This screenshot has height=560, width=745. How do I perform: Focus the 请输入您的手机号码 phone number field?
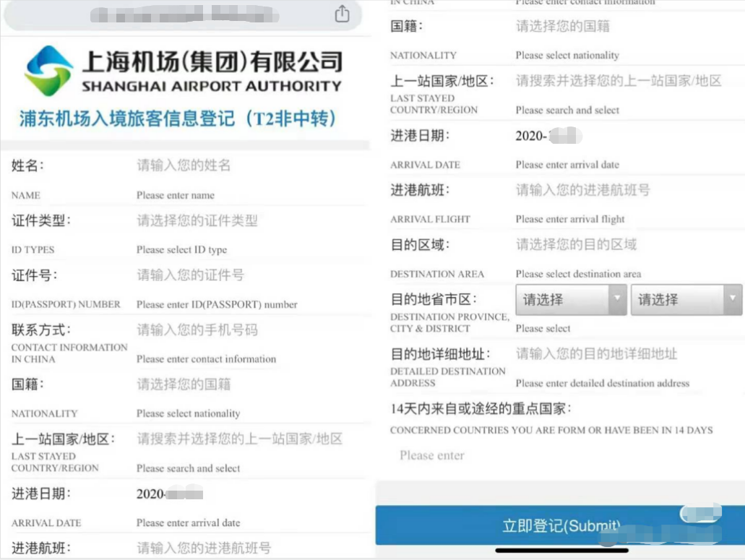tap(197, 329)
